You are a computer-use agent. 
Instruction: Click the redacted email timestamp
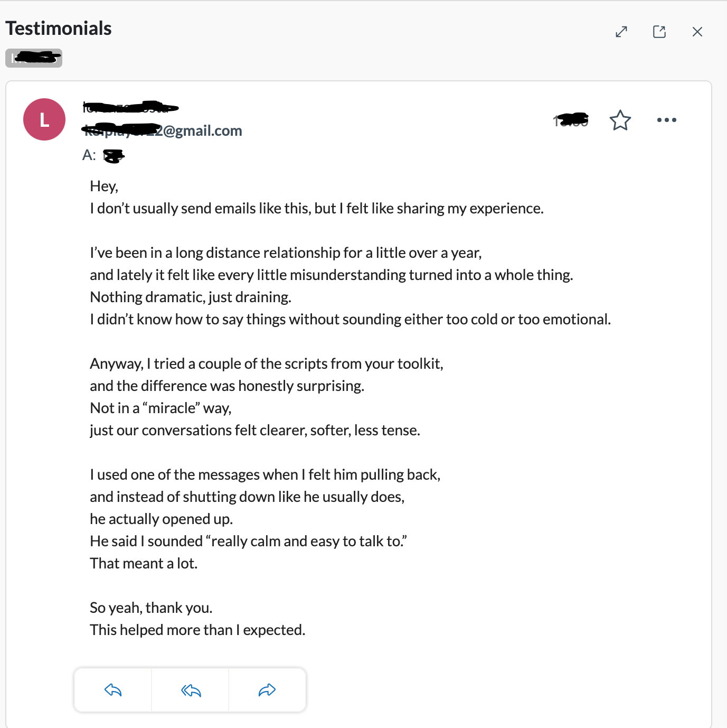(x=571, y=121)
